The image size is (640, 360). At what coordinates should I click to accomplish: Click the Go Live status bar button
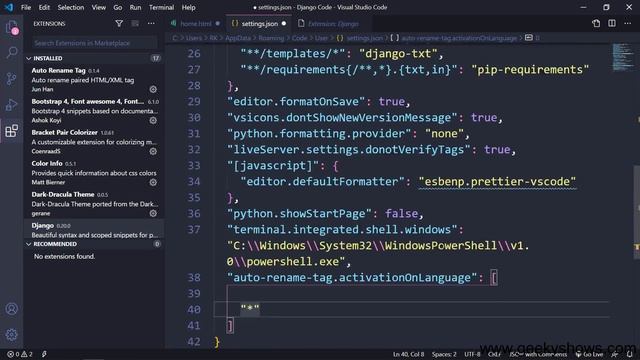(x=589, y=354)
